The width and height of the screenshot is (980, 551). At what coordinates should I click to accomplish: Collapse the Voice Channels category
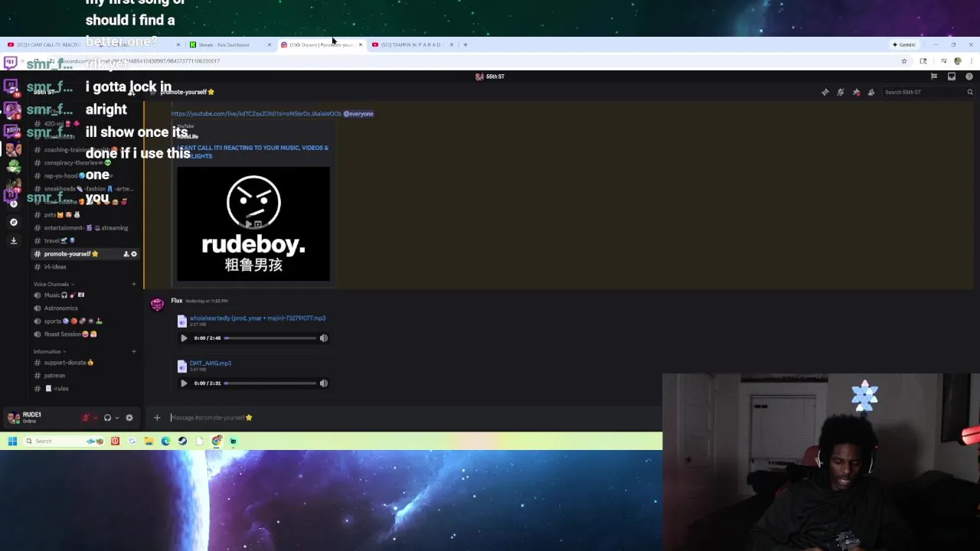53,284
